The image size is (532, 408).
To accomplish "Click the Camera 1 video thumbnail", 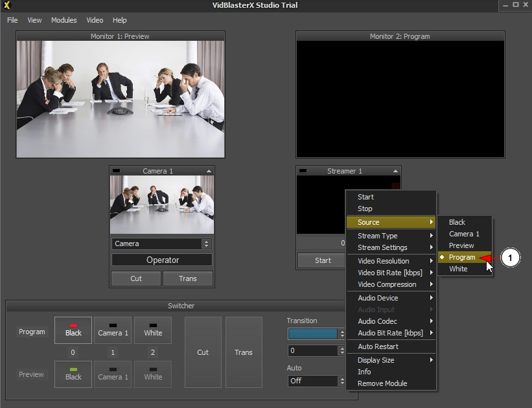I will pyautogui.click(x=162, y=205).
